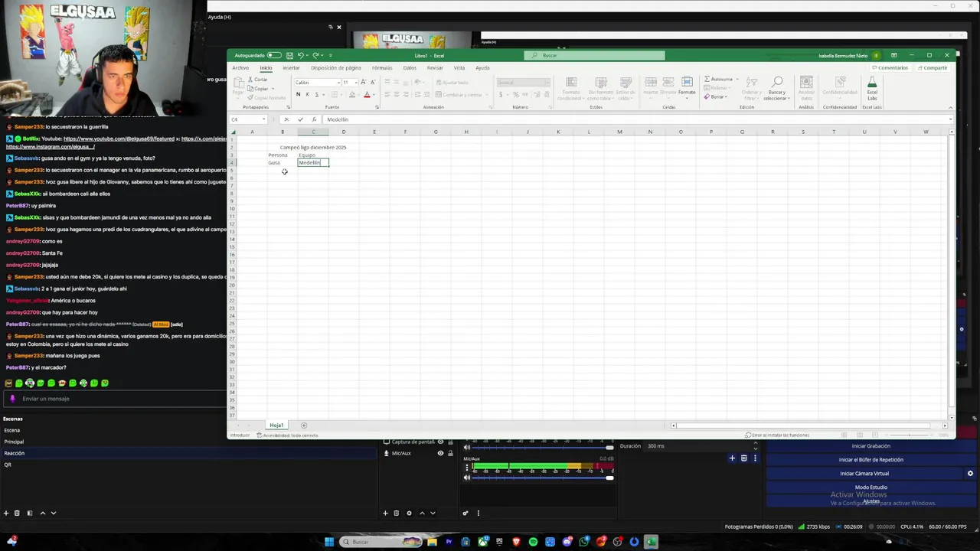This screenshot has width=980, height=551.
Task: Increase font size with the larger A icon
Action: click(x=364, y=83)
